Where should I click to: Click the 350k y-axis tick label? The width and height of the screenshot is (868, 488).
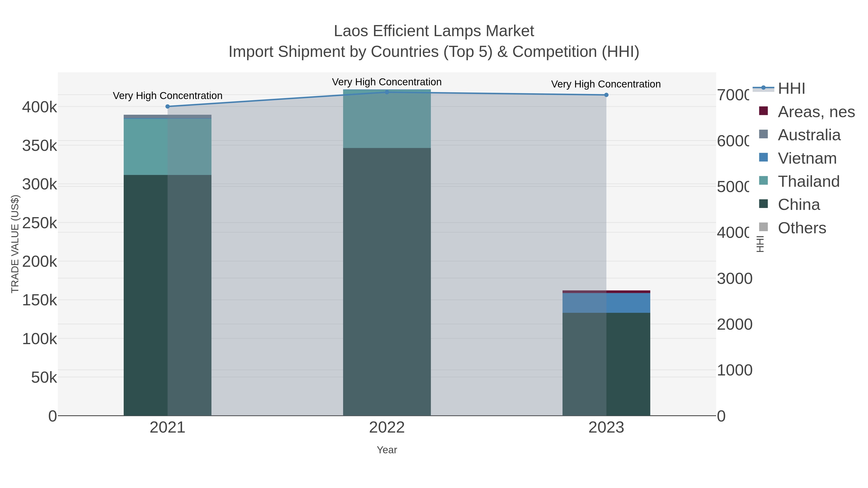click(40, 146)
